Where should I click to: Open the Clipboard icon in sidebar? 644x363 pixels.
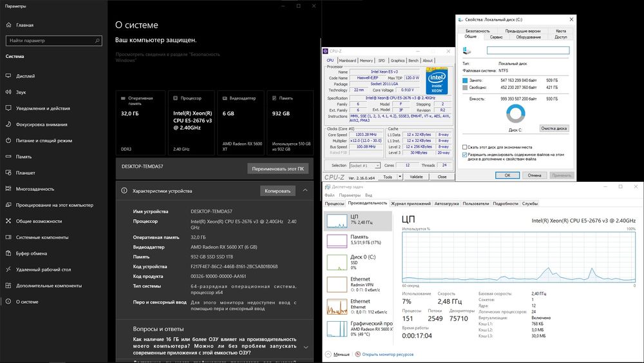coord(8,253)
